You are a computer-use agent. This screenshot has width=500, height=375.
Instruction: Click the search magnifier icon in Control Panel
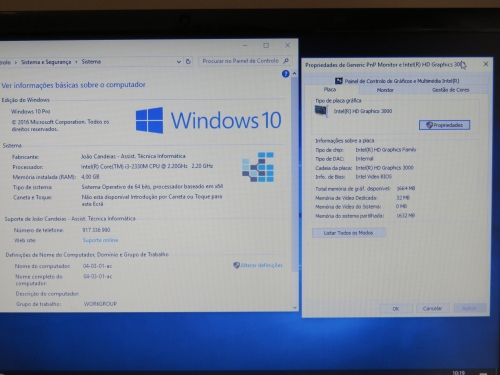point(286,61)
